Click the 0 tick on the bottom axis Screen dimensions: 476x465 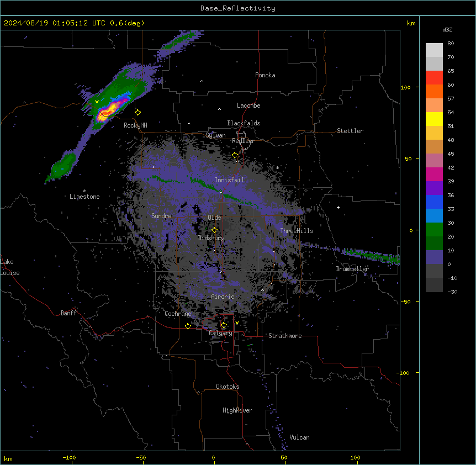[x=213, y=457]
